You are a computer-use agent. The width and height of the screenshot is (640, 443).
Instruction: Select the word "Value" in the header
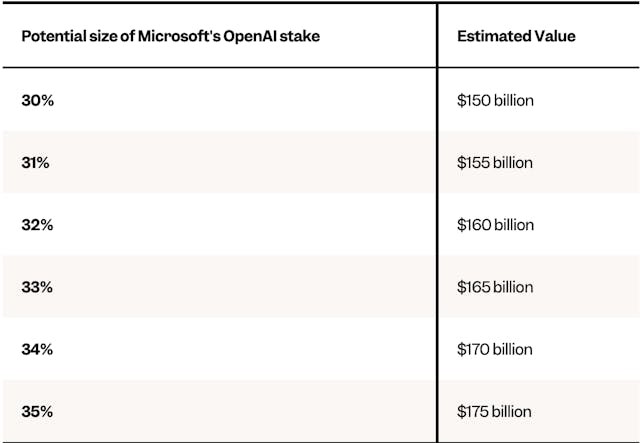(556, 37)
